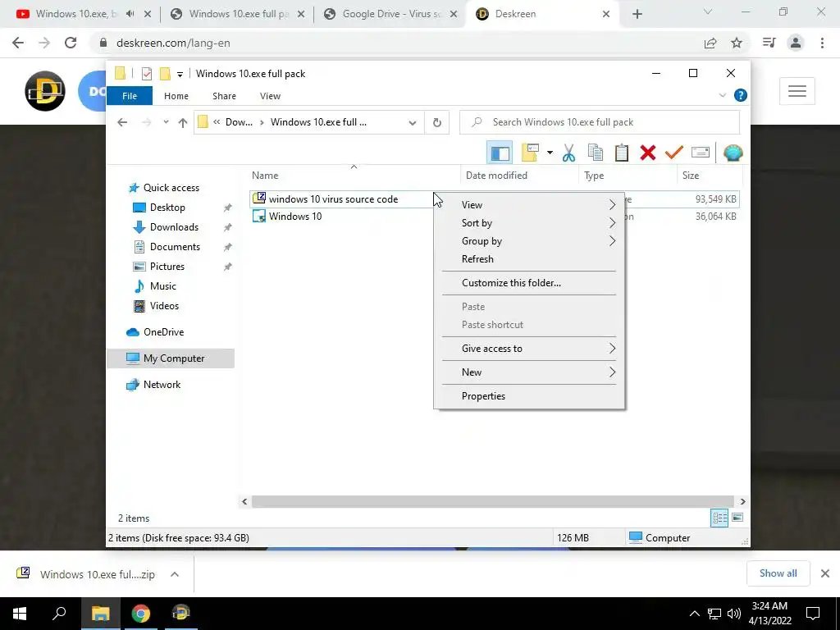Select the windows 10 virus source code file

point(333,199)
